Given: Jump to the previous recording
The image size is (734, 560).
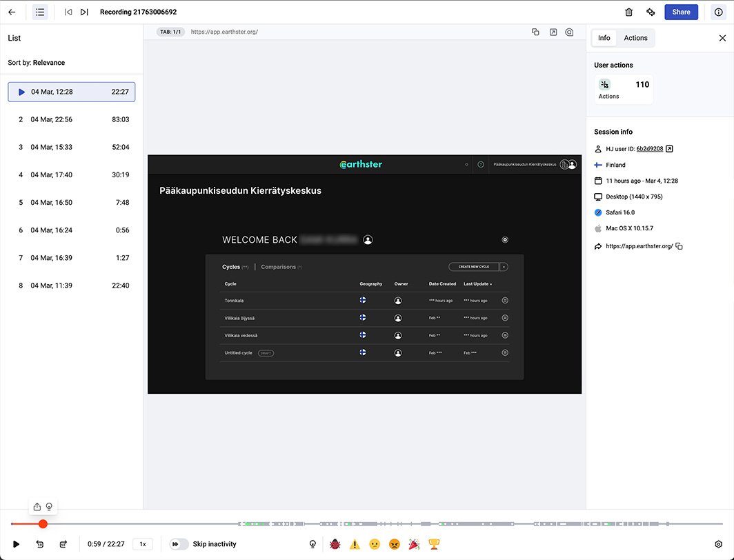Looking at the screenshot, I should pos(68,12).
